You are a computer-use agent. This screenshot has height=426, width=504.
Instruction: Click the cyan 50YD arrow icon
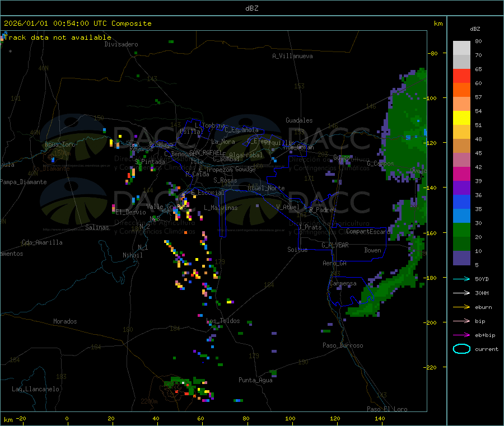coord(461,279)
